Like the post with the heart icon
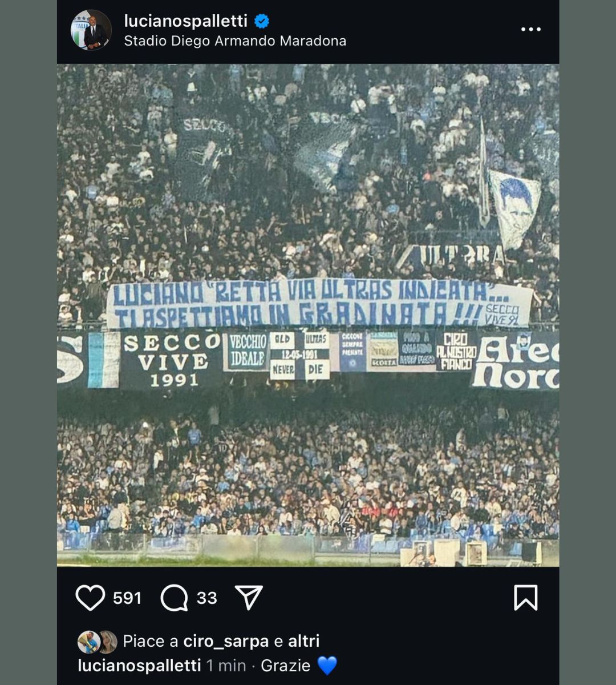The height and width of the screenshot is (685, 616). click(90, 598)
